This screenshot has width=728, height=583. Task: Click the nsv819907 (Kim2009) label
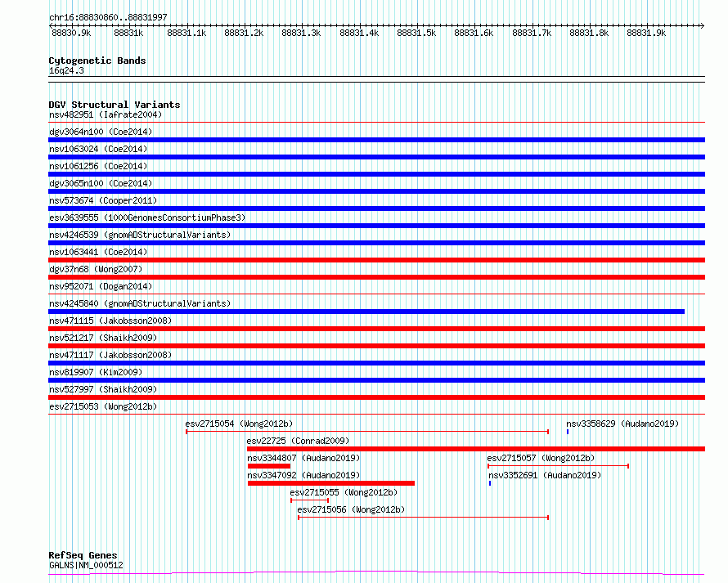[96, 372]
